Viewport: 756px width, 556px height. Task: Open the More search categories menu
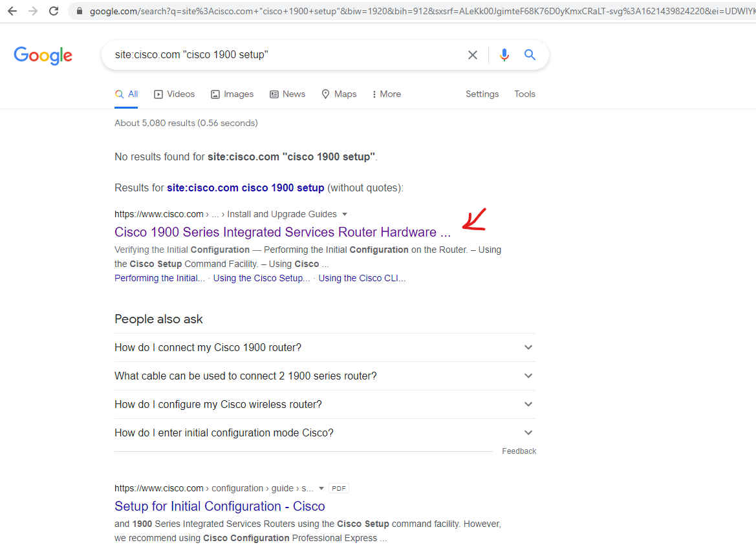tap(387, 94)
